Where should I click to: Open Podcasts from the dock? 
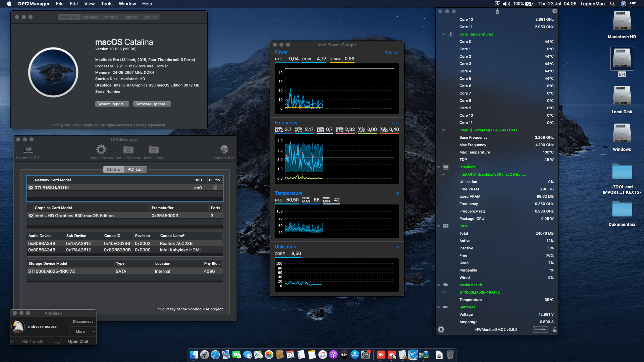point(333,354)
